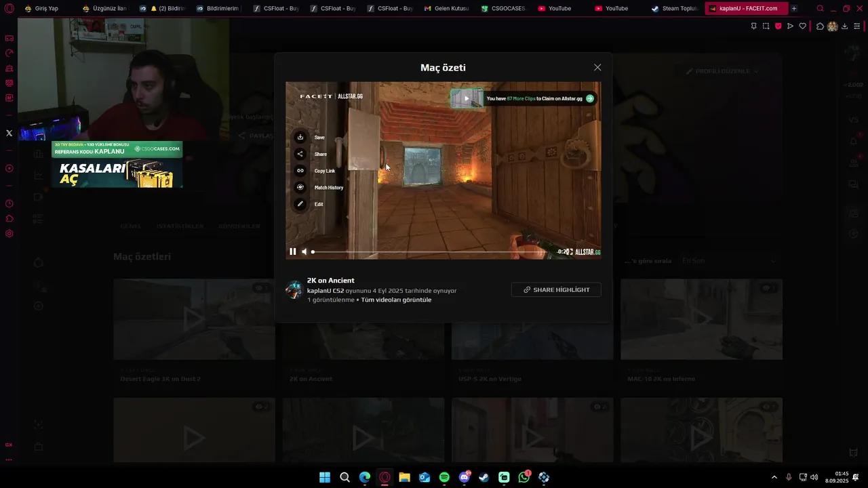Image resolution: width=868 pixels, height=488 pixels.
Task: Click the send flow arrow icon in the toolbar
Action: 790,26
